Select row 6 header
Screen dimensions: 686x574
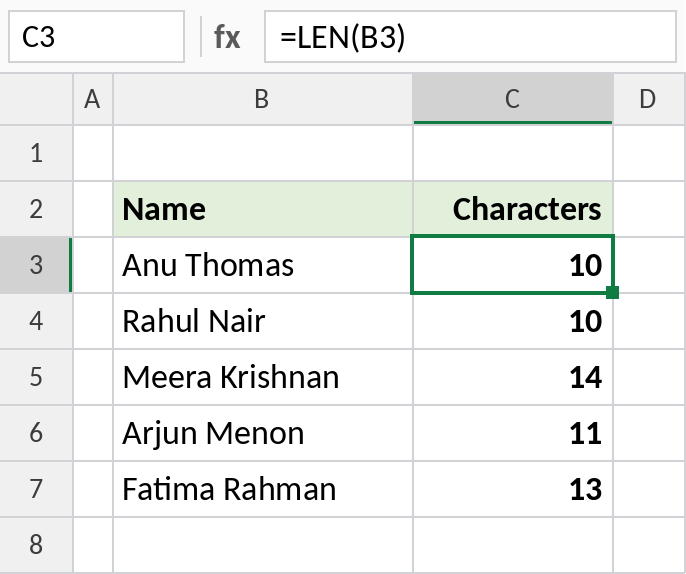click(x=36, y=433)
